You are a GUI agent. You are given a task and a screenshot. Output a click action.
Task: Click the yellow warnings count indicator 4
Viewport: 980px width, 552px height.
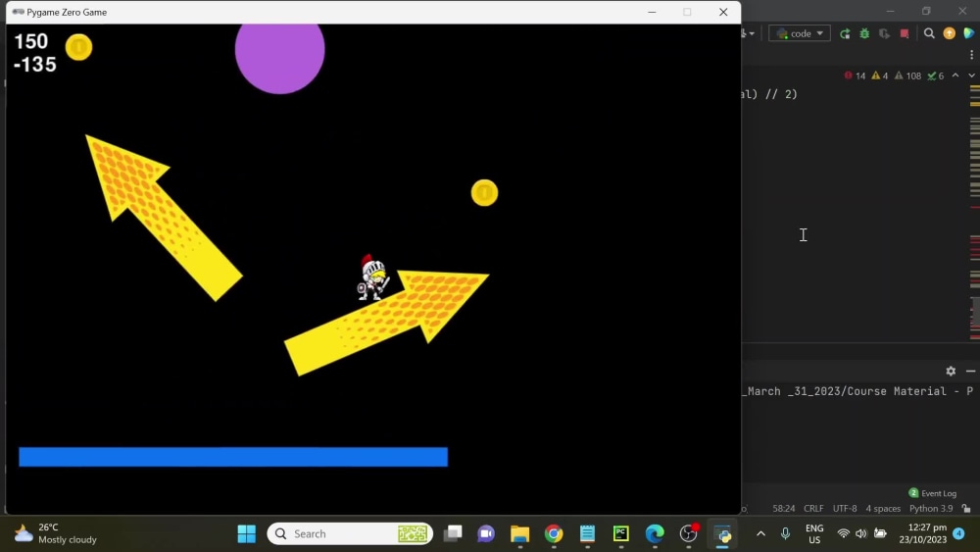coord(880,75)
